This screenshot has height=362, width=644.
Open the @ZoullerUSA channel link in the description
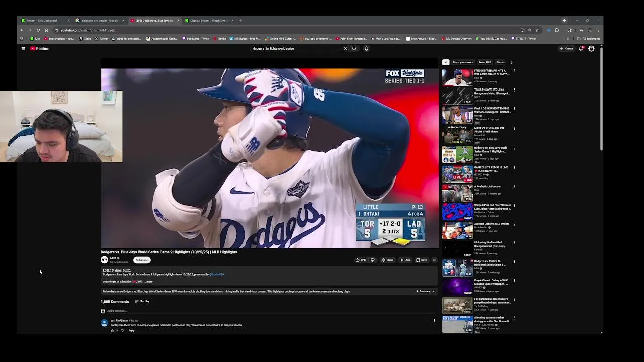click(217, 275)
